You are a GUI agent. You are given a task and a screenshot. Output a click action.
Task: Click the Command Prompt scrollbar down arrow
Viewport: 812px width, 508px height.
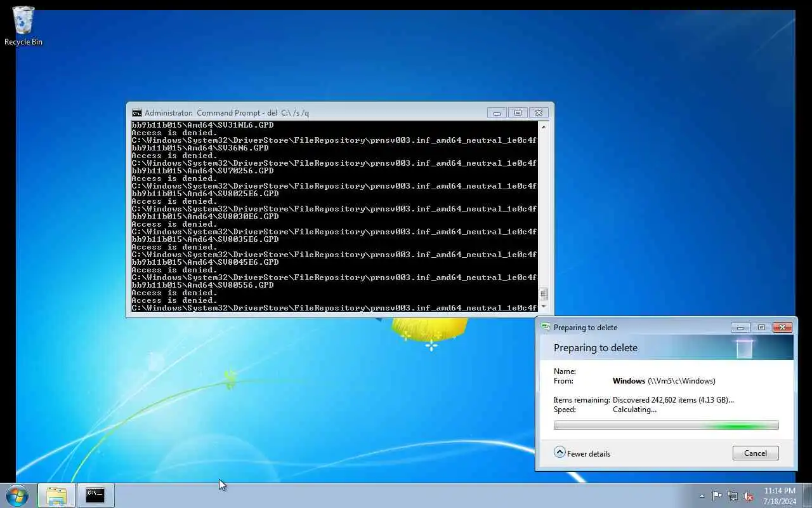[x=543, y=307]
